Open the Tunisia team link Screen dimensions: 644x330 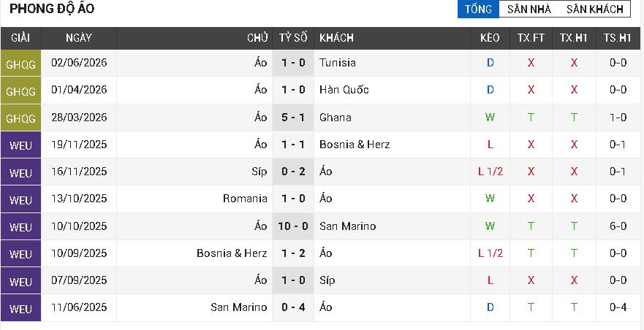coord(337,63)
